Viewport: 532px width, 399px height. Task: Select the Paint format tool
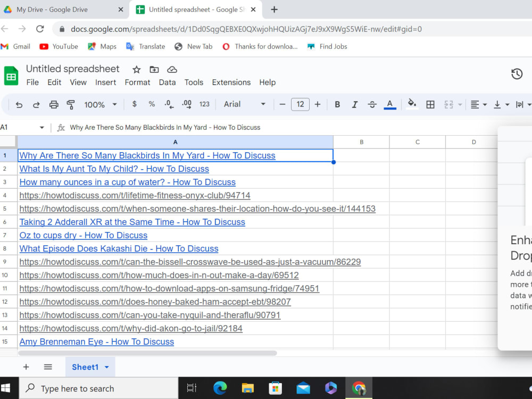71,104
